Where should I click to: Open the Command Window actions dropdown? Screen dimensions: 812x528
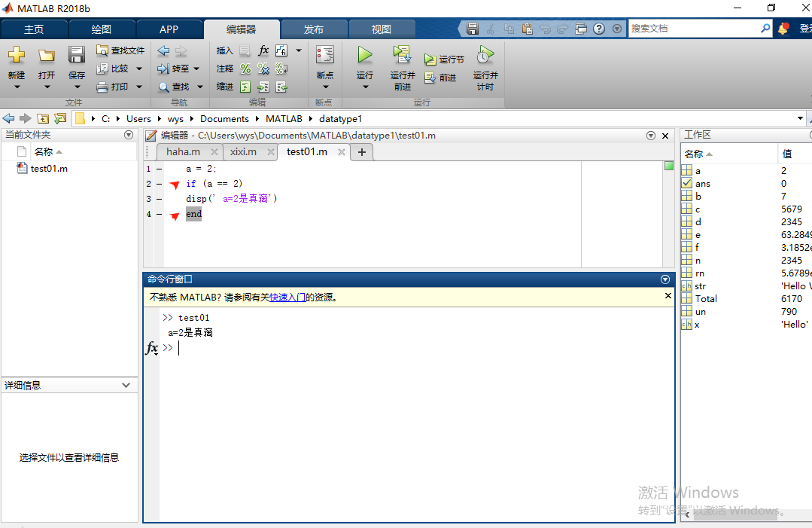tap(665, 279)
